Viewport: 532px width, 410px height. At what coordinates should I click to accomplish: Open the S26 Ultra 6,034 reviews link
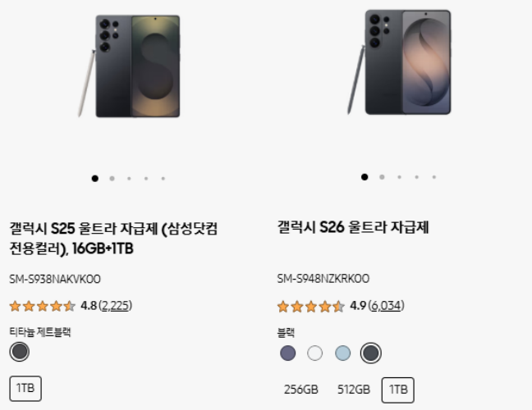click(386, 306)
